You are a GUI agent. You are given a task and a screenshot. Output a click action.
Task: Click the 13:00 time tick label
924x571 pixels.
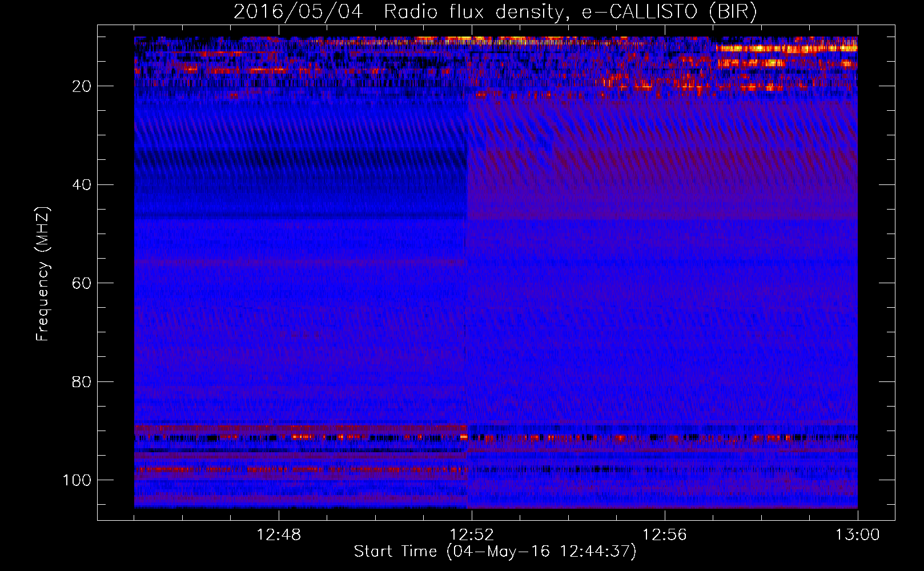[858, 535]
